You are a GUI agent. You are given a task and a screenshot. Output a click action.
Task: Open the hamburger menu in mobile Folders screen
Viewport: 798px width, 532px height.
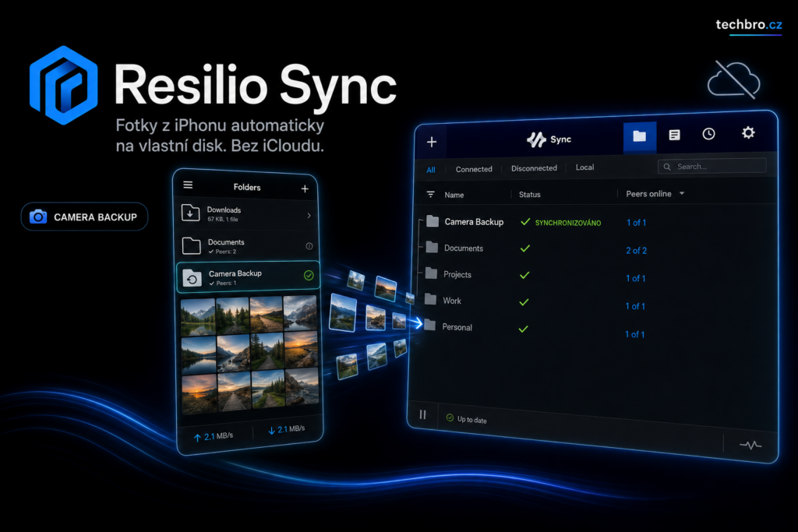point(188,185)
